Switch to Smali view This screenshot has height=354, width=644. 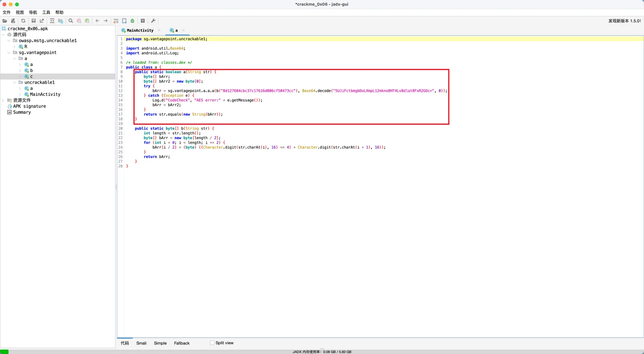tap(141, 343)
